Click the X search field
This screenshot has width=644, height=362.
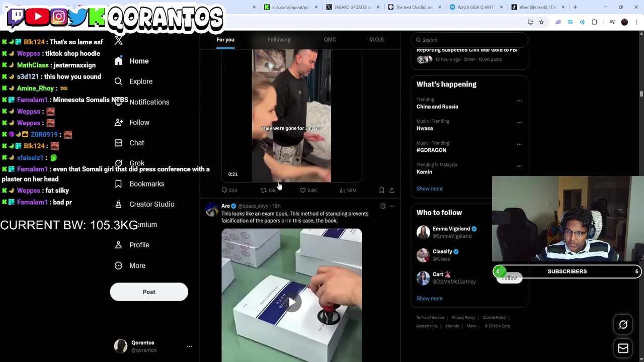pos(469,40)
